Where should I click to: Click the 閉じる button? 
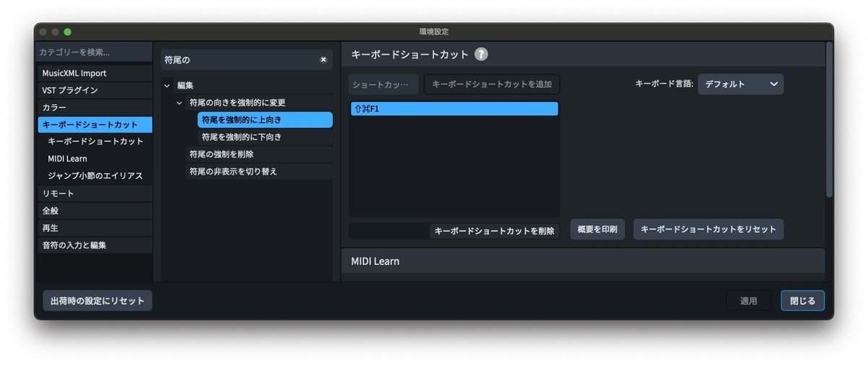[x=803, y=301]
